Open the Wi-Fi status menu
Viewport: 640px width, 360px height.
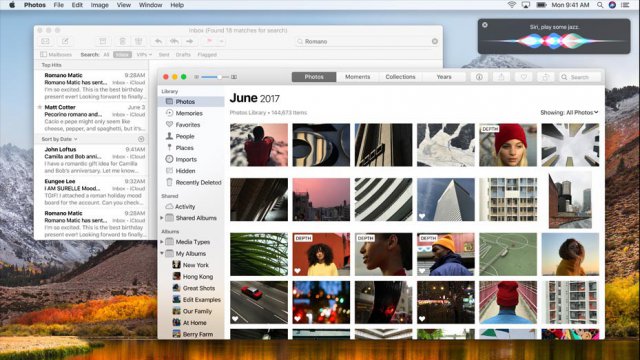click(x=511, y=5)
